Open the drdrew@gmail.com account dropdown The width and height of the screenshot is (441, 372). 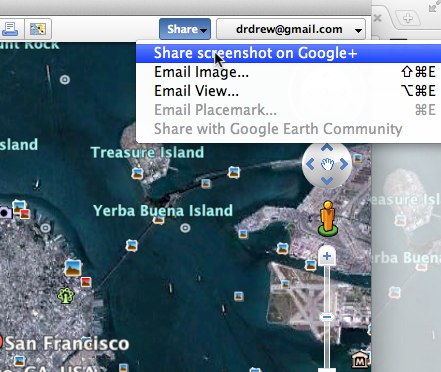[x=291, y=29]
